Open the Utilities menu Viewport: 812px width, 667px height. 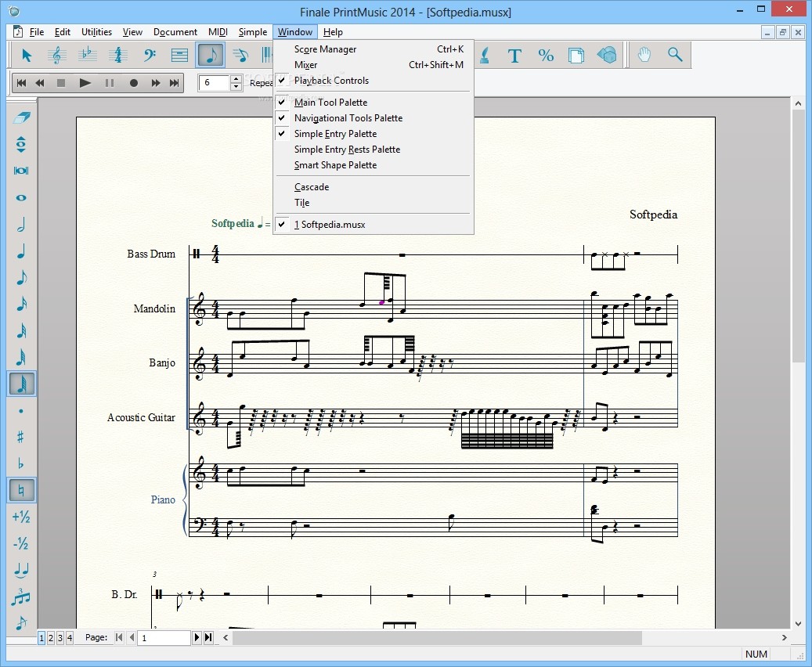96,32
